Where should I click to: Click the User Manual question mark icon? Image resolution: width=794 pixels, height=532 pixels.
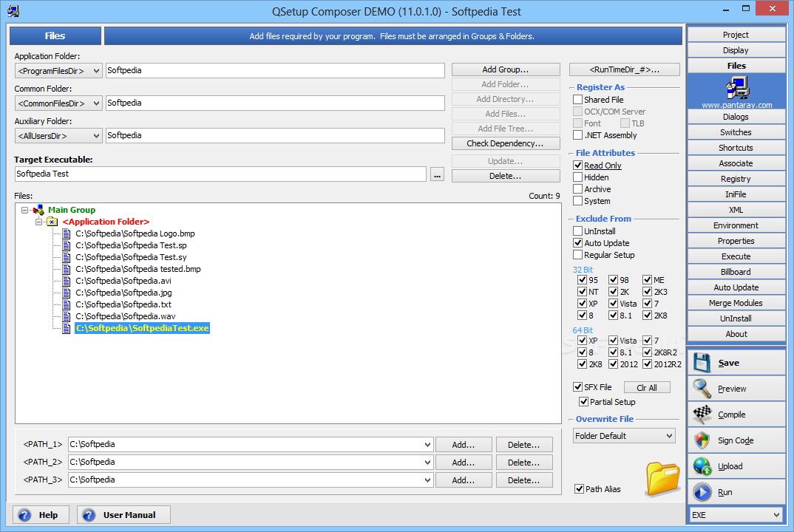(89, 515)
